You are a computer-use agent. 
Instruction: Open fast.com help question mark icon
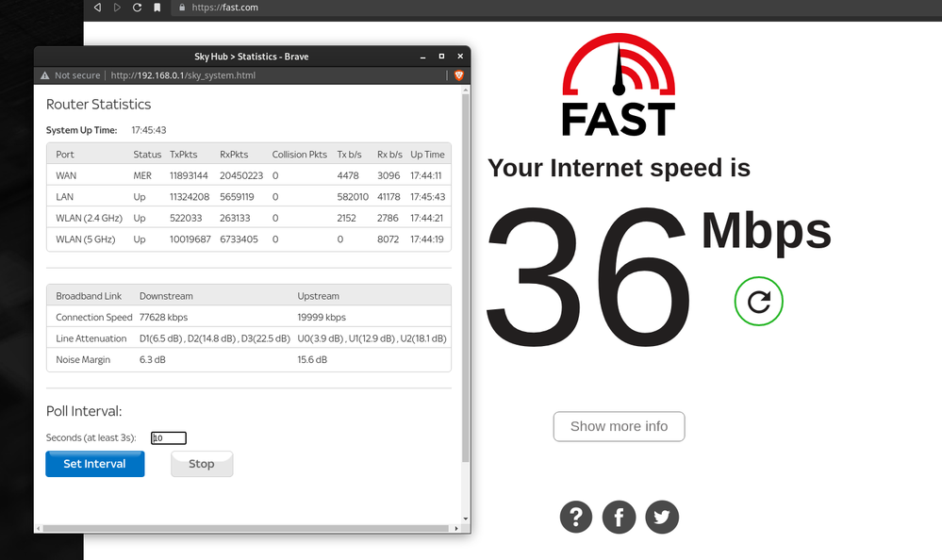click(x=576, y=517)
